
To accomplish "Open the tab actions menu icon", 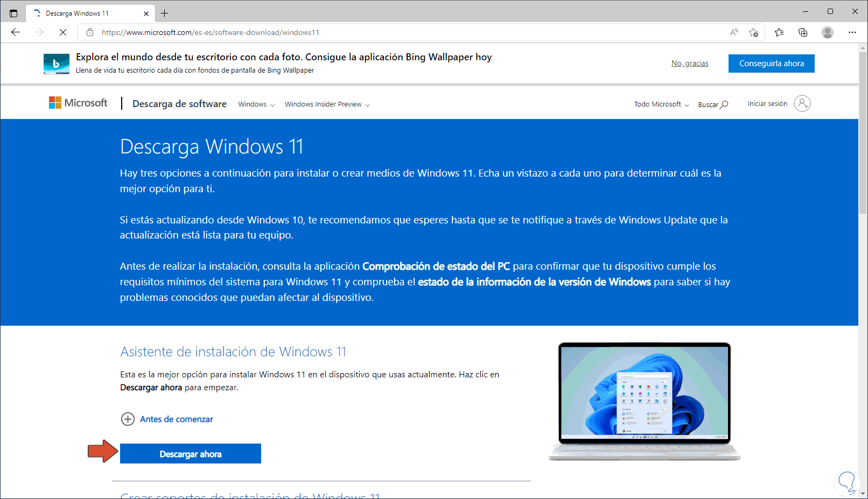I will click(x=13, y=13).
